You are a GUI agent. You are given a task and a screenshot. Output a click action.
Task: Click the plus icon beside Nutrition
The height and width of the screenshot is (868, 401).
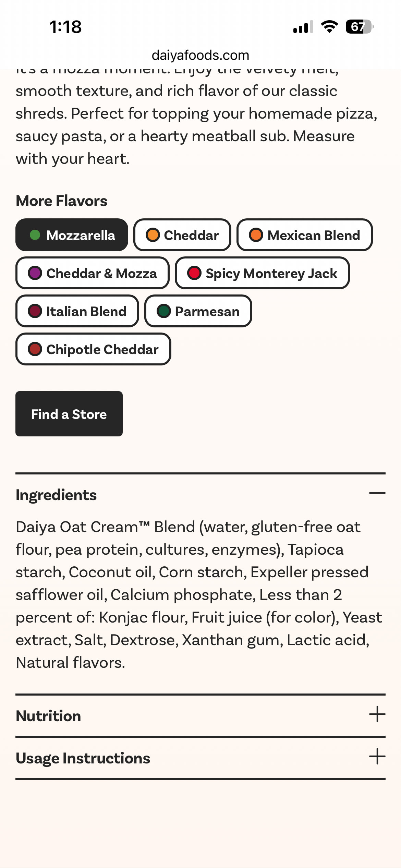pos(377,714)
